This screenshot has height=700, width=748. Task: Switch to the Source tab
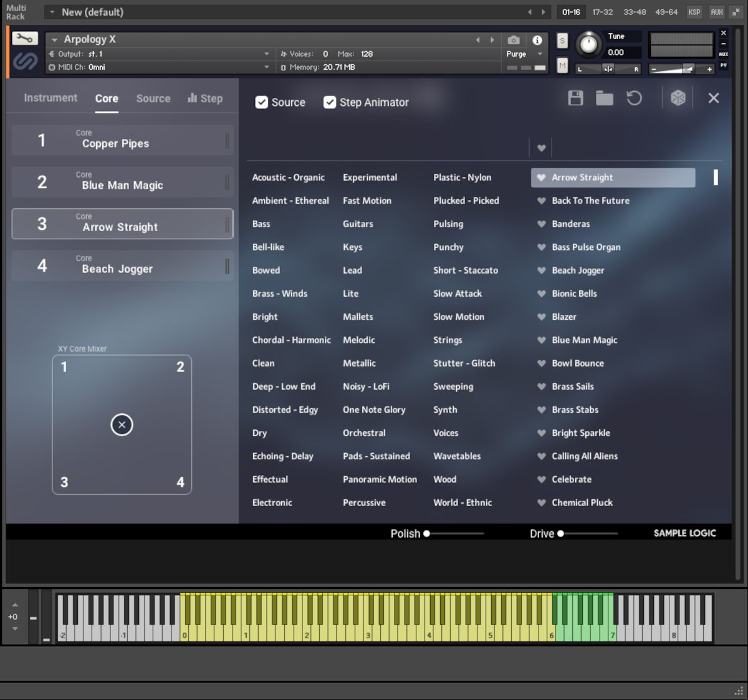(x=153, y=98)
